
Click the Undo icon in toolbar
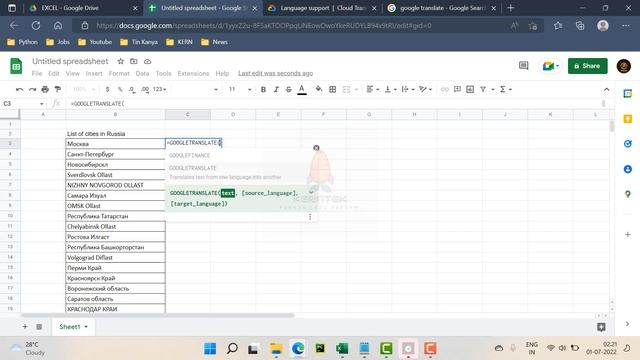click(x=19, y=89)
